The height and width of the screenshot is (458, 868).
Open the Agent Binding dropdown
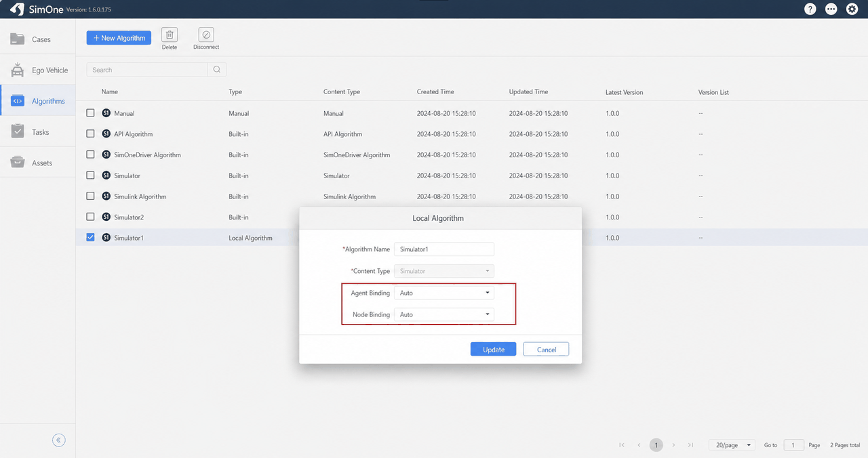[444, 293]
